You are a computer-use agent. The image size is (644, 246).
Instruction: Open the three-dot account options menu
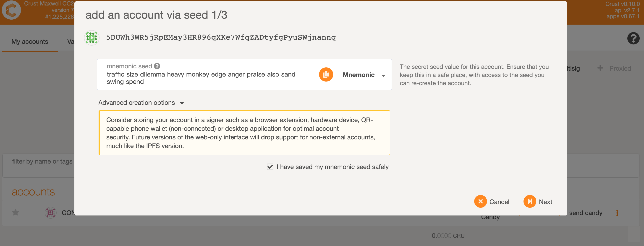[x=617, y=213]
